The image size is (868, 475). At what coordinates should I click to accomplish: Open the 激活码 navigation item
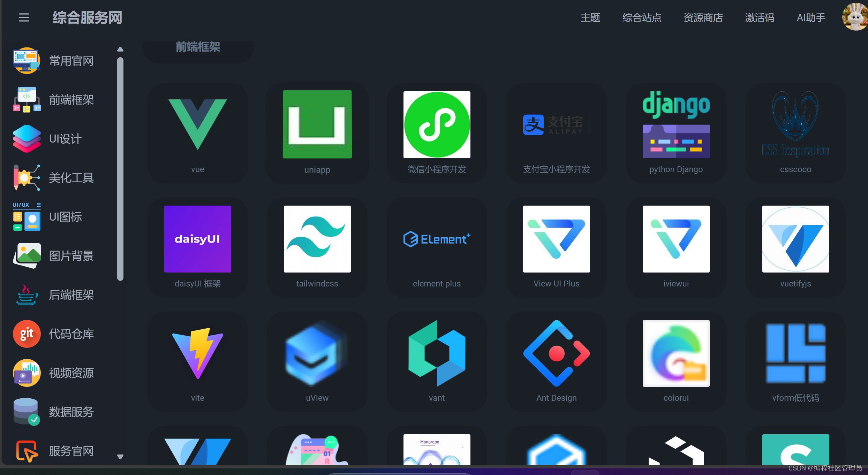[x=760, y=17]
